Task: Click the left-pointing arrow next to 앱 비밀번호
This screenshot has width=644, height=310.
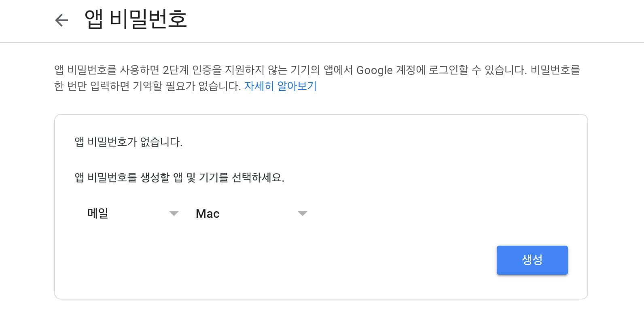Action: 61,20
